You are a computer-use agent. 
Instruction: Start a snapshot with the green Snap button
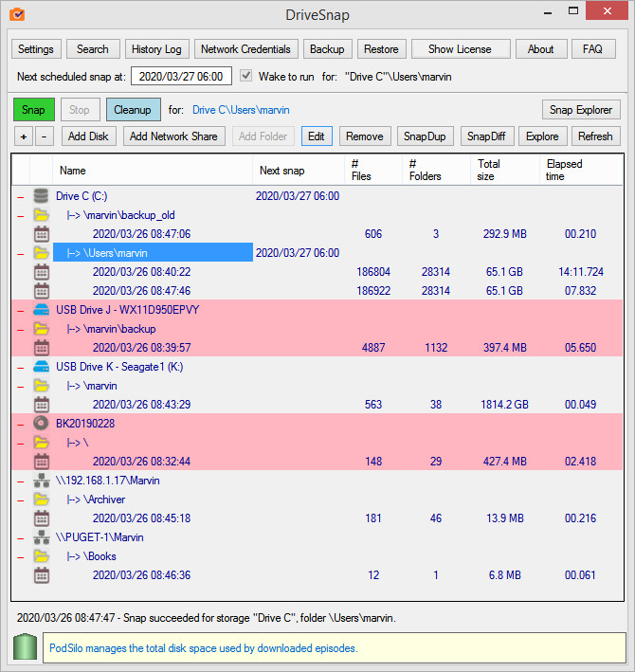click(34, 110)
